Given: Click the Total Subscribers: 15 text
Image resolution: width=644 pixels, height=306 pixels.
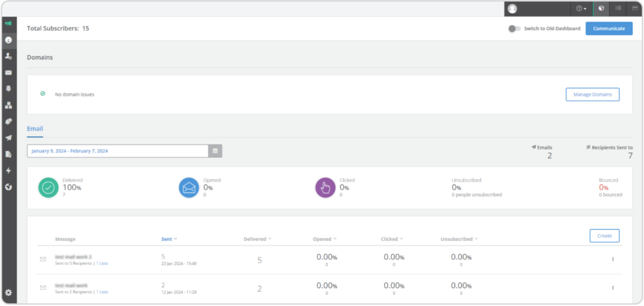Looking at the screenshot, I should tap(58, 28).
